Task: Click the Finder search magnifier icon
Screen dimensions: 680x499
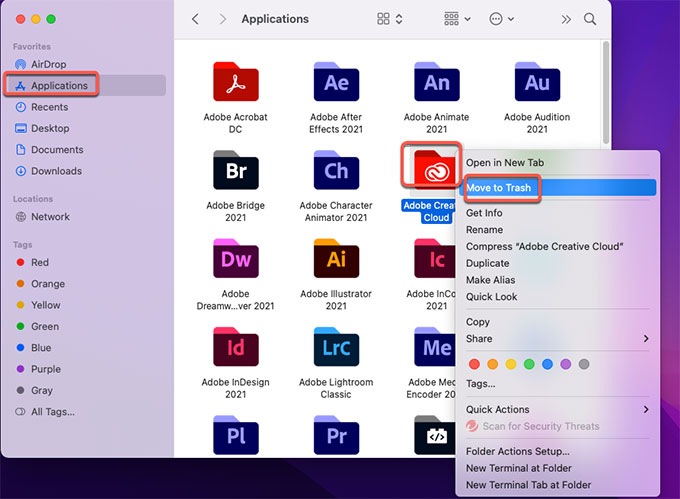Action: [x=590, y=19]
